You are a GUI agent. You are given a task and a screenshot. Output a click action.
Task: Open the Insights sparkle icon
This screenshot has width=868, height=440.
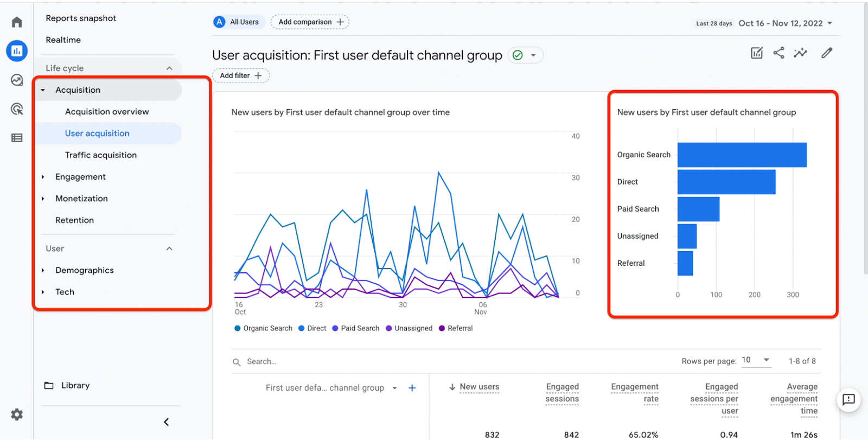coord(800,53)
